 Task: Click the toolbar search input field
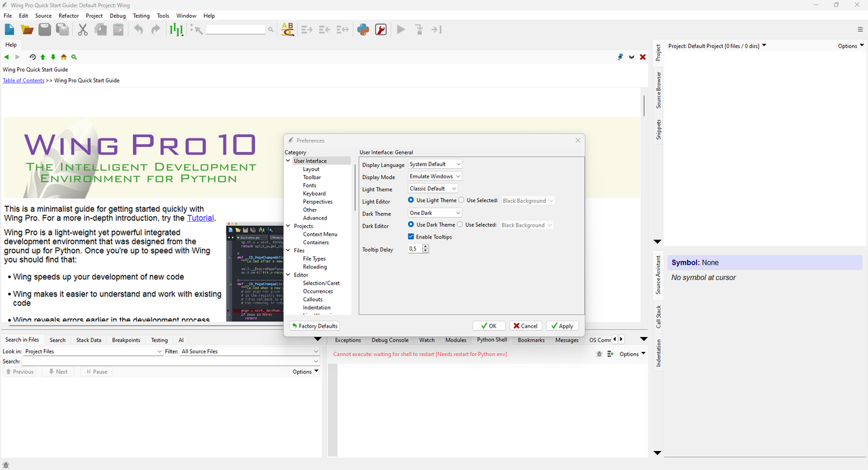(236, 29)
